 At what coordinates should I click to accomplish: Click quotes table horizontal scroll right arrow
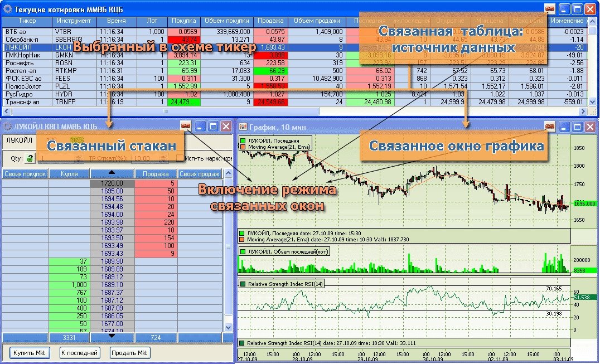tap(583, 111)
